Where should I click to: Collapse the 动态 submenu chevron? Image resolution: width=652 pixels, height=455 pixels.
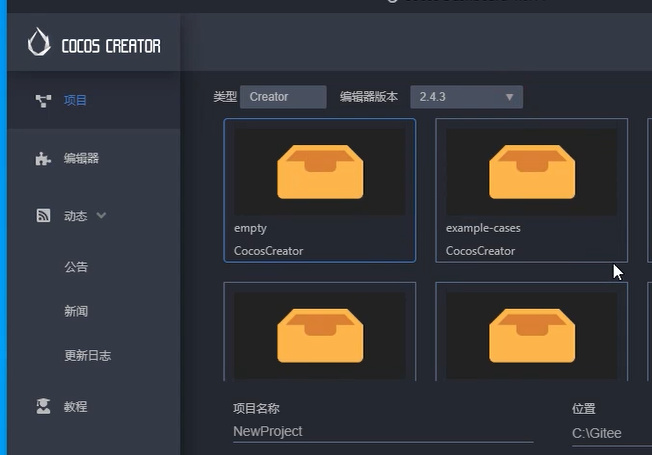[x=101, y=215]
